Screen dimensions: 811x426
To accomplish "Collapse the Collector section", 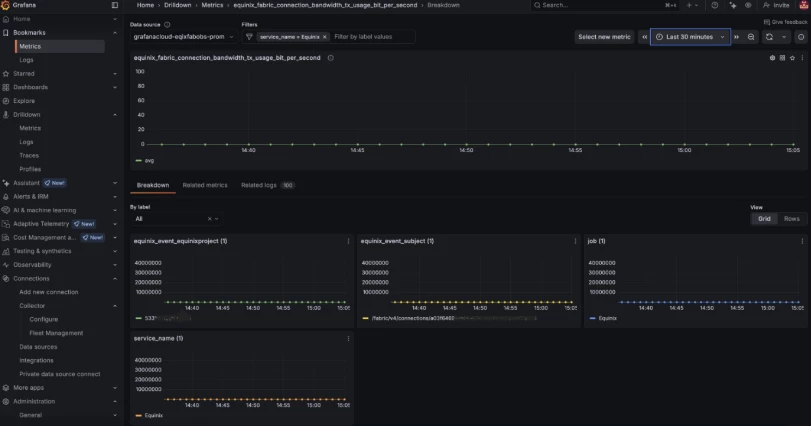I will pyautogui.click(x=115, y=306).
